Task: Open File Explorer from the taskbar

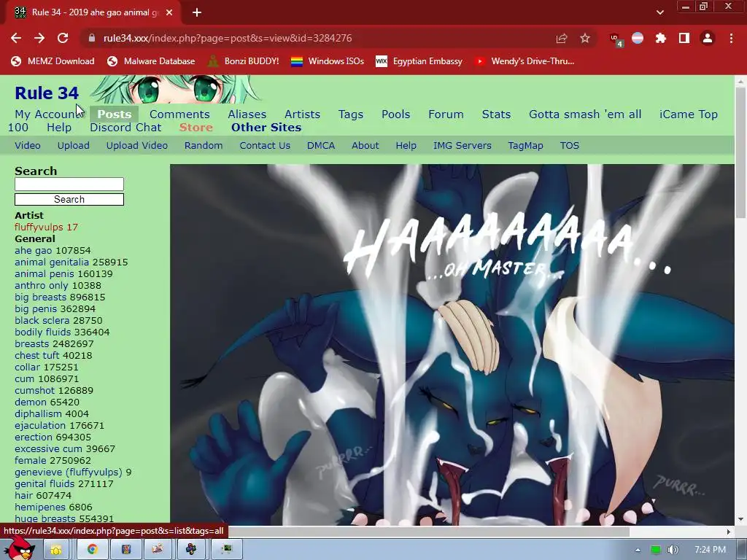Action: tap(55, 550)
